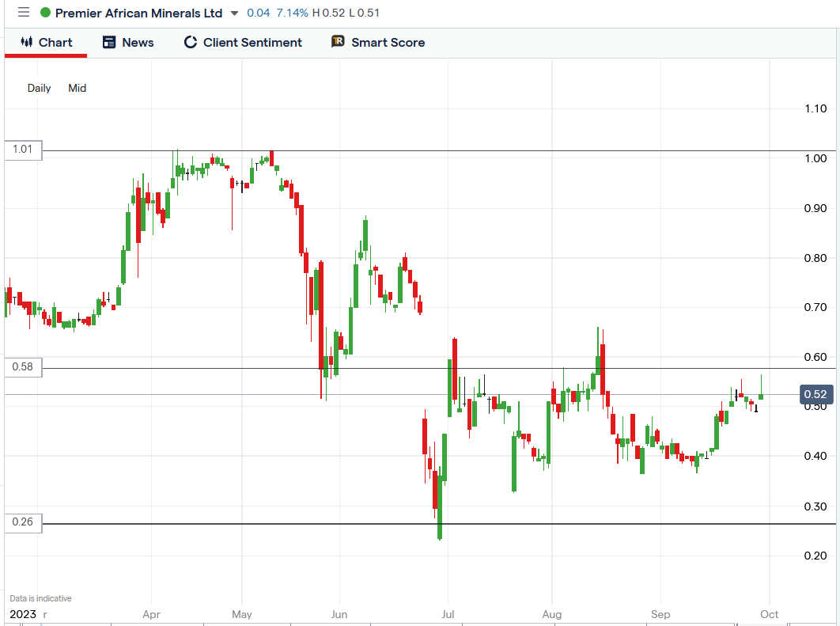Image resolution: width=840 pixels, height=626 pixels.
Task: Click the 0.20 price axis label
Action: point(815,556)
